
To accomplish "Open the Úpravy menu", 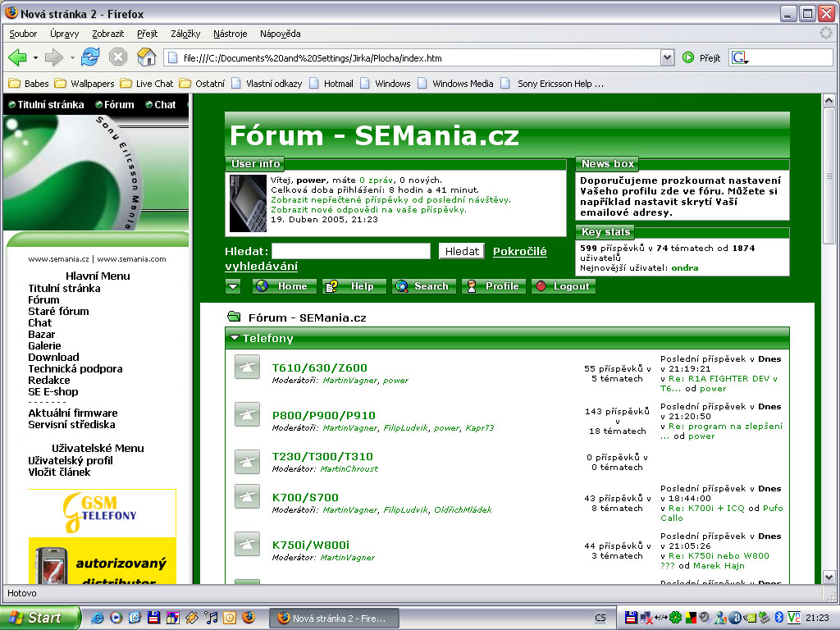I will pyautogui.click(x=64, y=34).
